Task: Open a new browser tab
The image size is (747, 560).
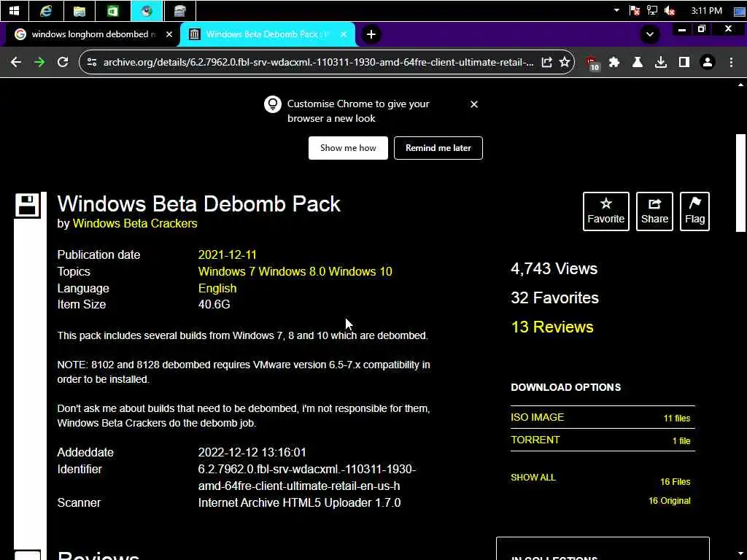Action: pyautogui.click(x=371, y=34)
